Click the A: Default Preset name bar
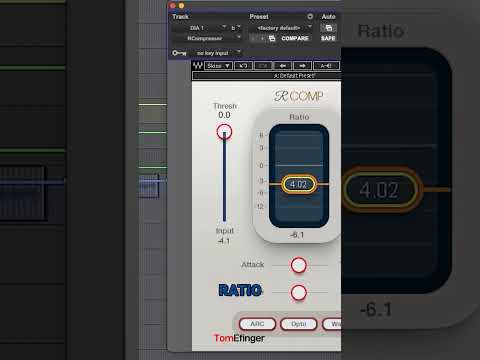 click(267, 76)
